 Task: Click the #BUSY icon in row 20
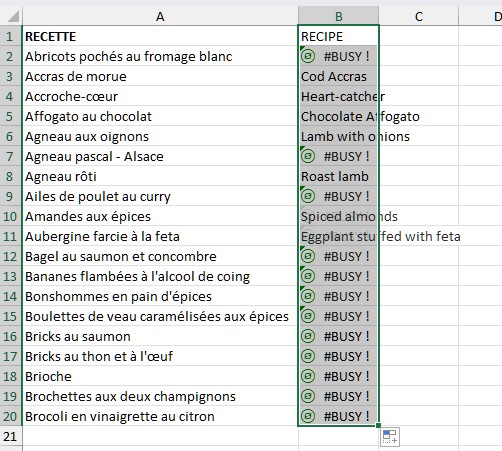coord(308,416)
